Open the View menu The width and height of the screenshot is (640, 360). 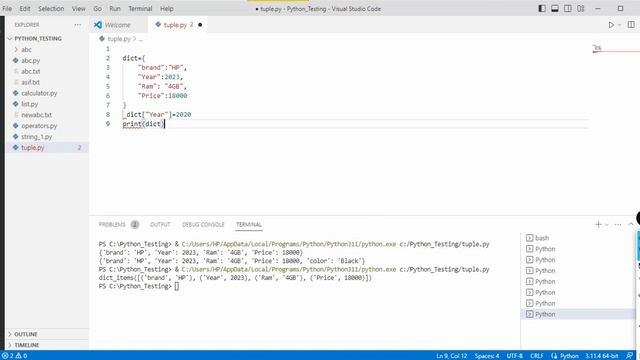point(78,9)
